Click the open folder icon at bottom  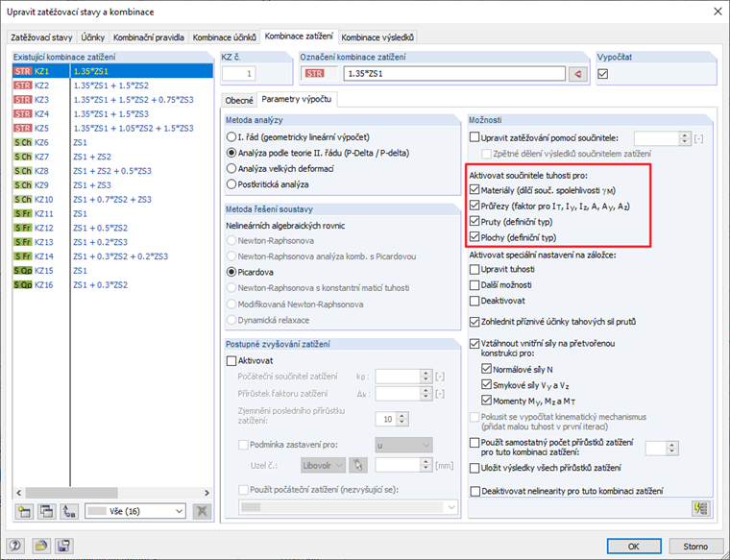(x=41, y=546)
